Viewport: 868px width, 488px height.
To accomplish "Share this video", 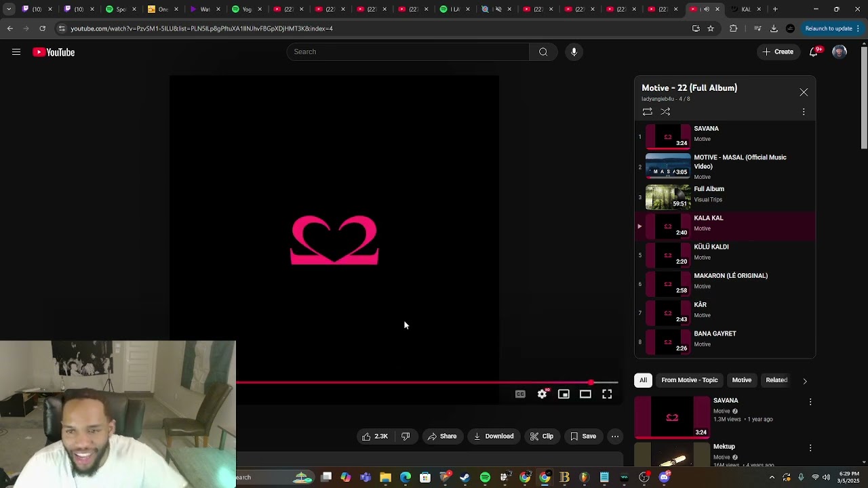I will (442, 436).
